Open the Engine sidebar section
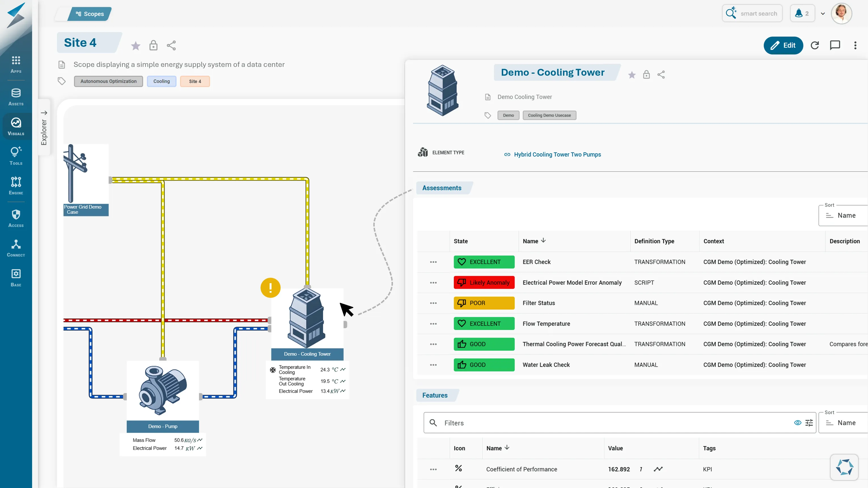Viewport: 868px width, 488px height. click(x=16, y=186)
